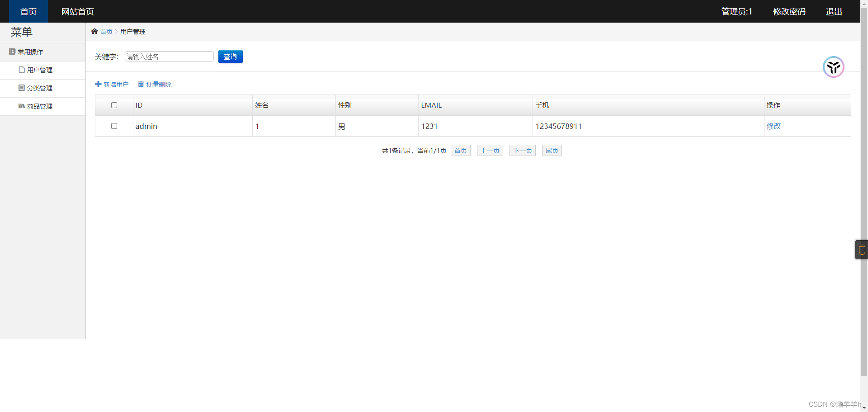Screen dimensions: 868x412
Task: Go to 上一页 pagination button
Action: [490, 151]
